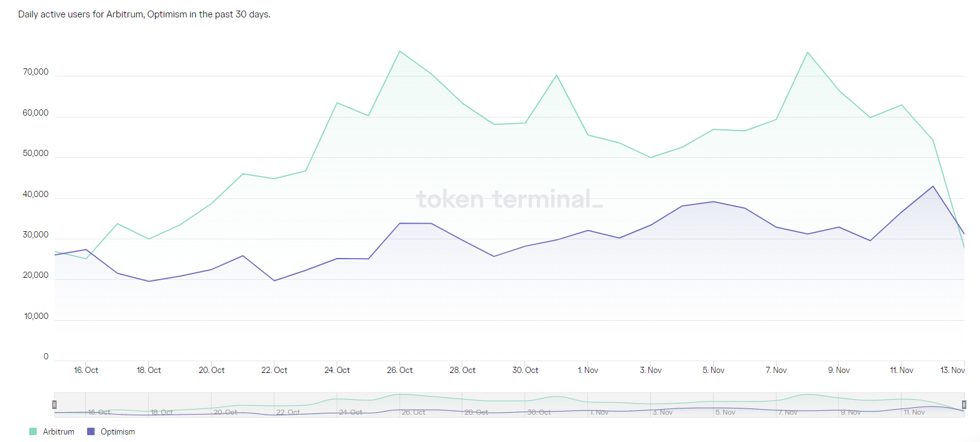
Task: Click the 7. Nov x-axis label
Action: coord(776,370)
